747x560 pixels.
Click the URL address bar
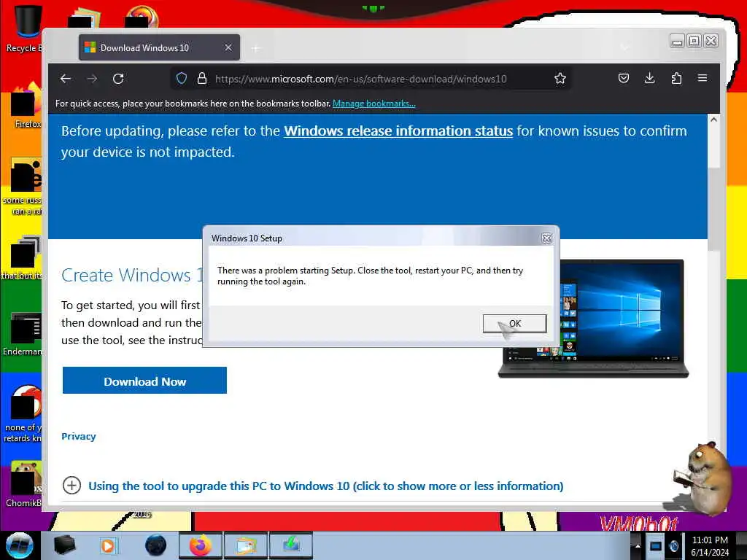point(360,79)
